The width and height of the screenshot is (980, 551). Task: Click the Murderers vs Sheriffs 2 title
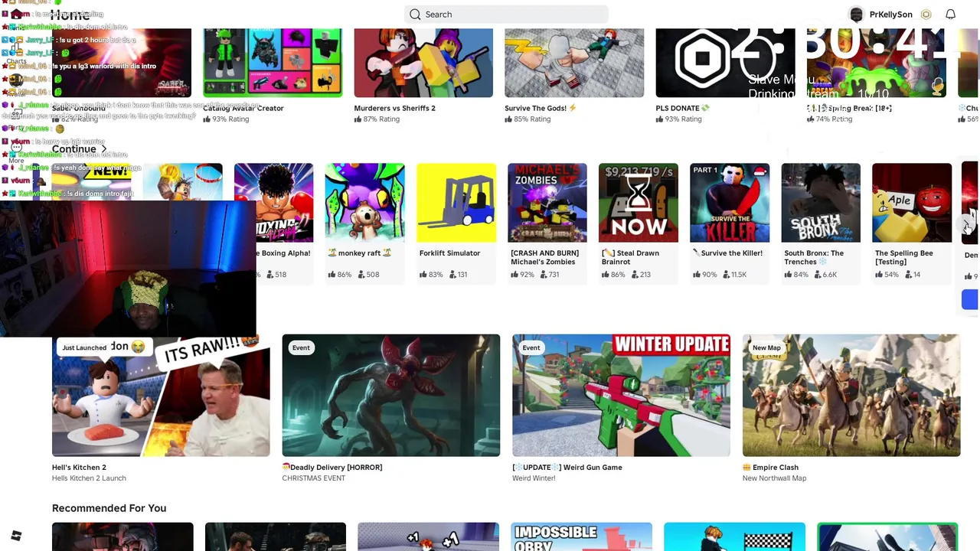point(394,108)
